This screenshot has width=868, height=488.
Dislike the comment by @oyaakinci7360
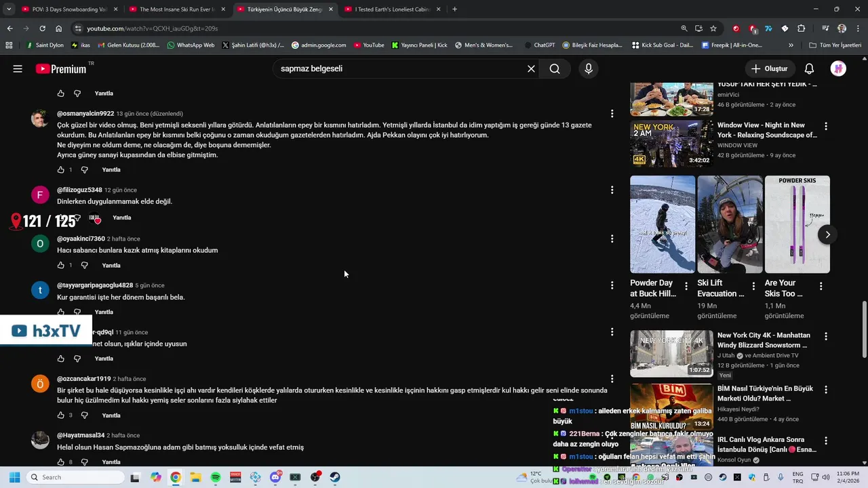(85, 265)
